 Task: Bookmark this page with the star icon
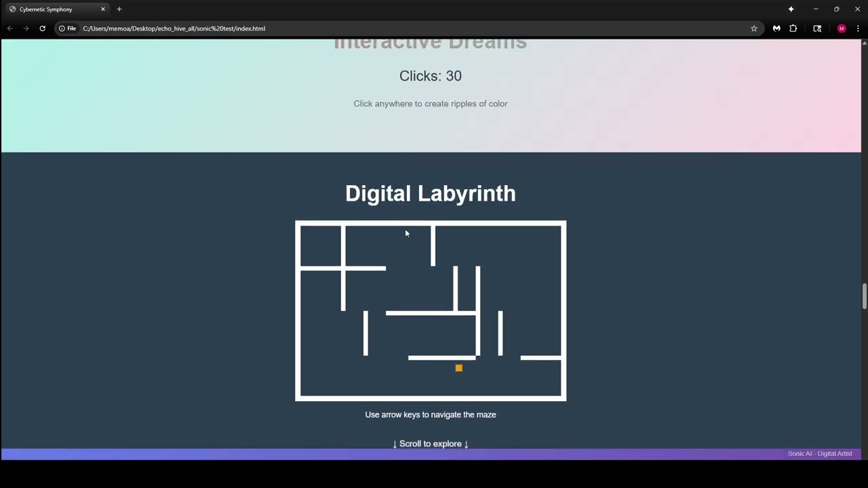click(x=753, y=28)
